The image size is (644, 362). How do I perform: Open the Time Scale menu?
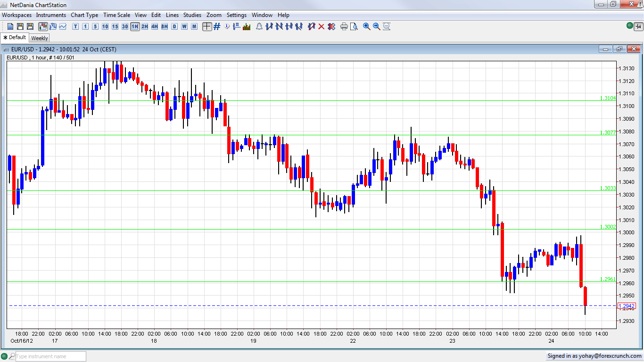tap(116, 15)
